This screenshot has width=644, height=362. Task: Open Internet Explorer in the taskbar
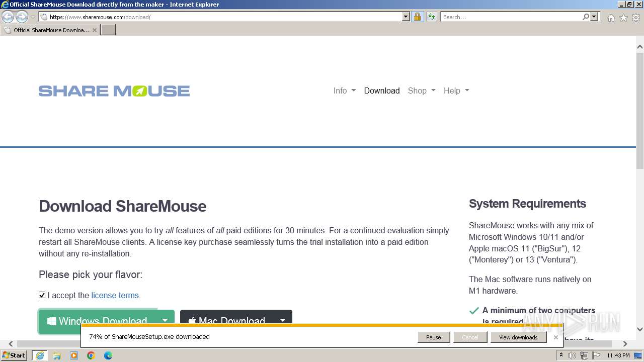39,355
